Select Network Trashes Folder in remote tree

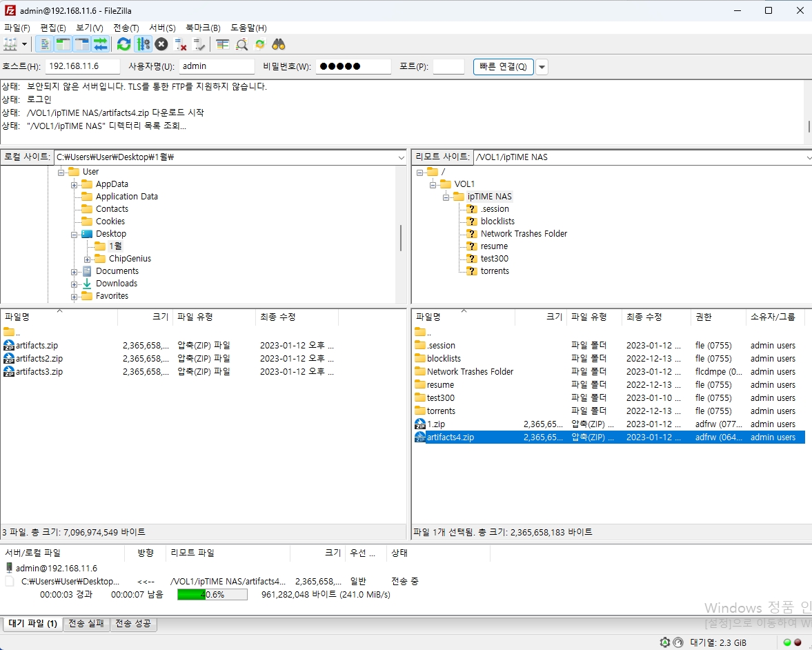point(524,234)
